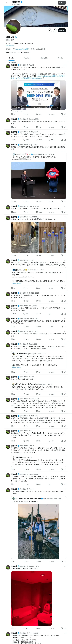72x644 pixels.
Task: Switch to the Replies tab
Action: click(27, 58)
